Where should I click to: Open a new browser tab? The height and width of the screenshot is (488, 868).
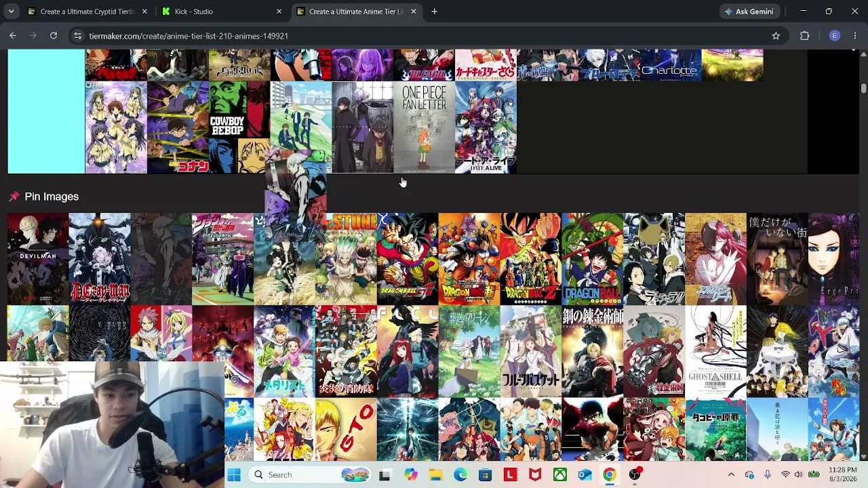tap(435, 12)
